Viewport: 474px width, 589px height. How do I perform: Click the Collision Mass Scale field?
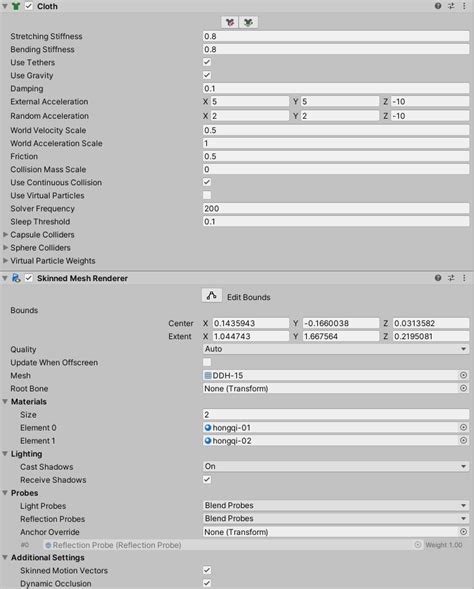point(336,169)
